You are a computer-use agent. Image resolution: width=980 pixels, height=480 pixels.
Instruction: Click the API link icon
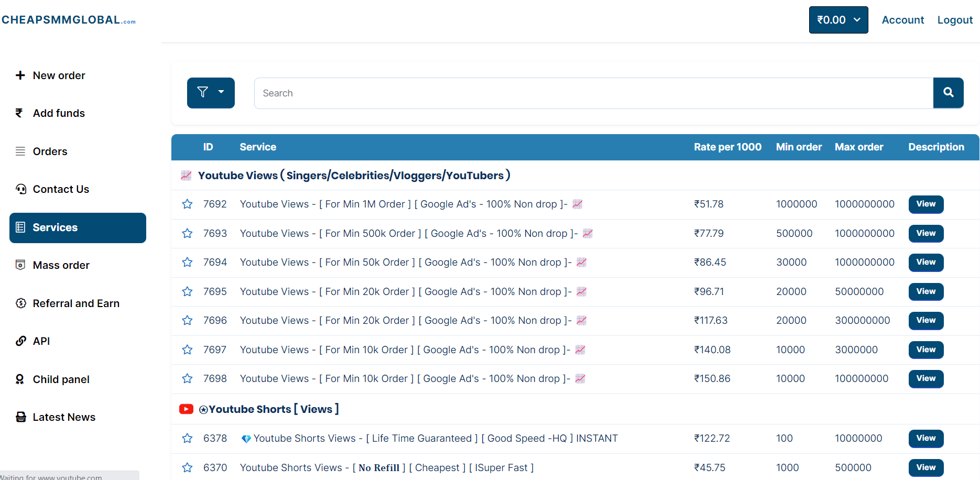pos(21,341)
